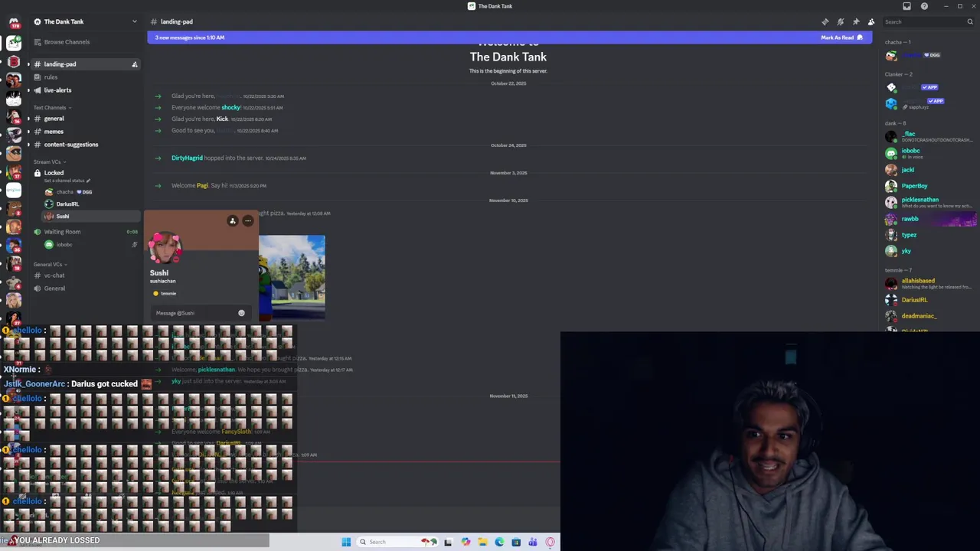Open Microsoft Teams from the taskbar
The height and width of the screenshot is (551, 980).
(533, 542)
